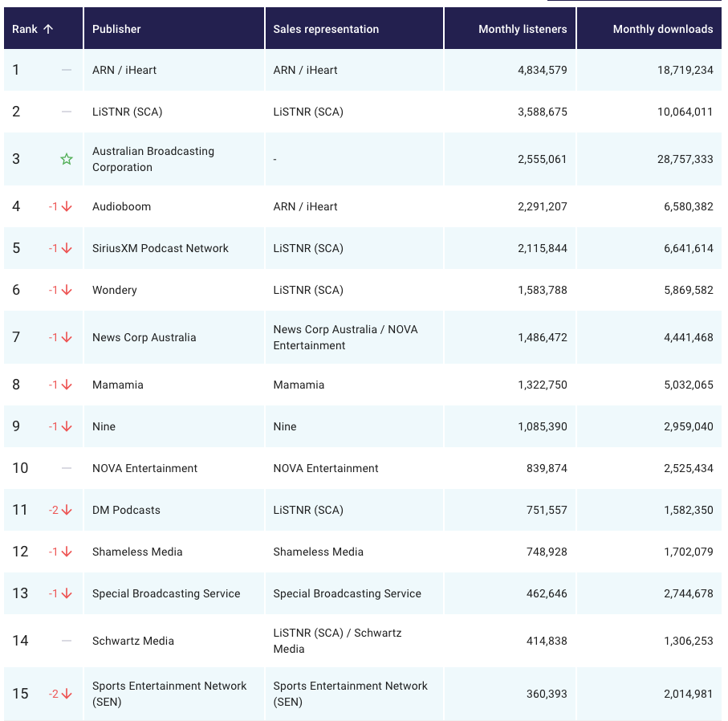728x721 pixels.
Task: Select the listeners figure 1,486,472
Action: [x=543, y=338]
